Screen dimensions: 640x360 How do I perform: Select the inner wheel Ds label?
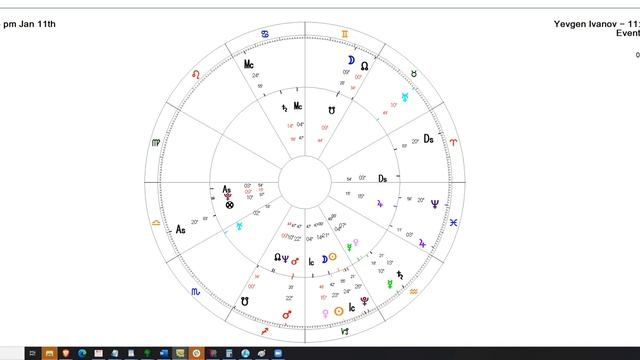382,179
